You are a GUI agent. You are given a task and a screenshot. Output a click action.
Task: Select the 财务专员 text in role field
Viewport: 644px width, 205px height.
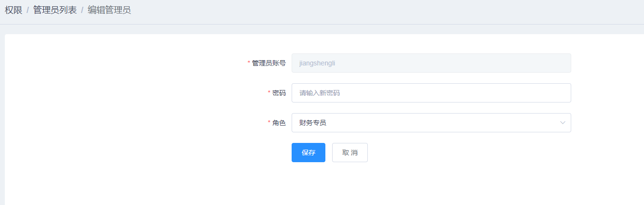coord(313,123)
